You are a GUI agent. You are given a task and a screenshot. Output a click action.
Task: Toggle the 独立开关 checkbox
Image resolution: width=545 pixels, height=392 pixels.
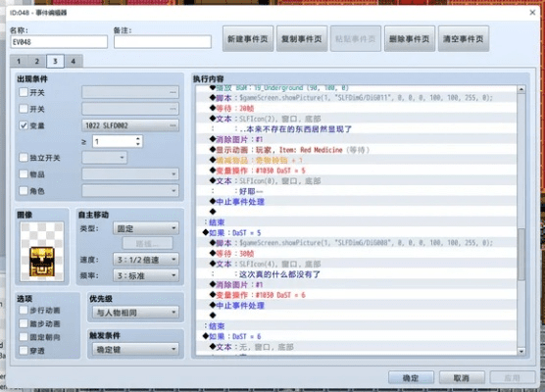24,158
